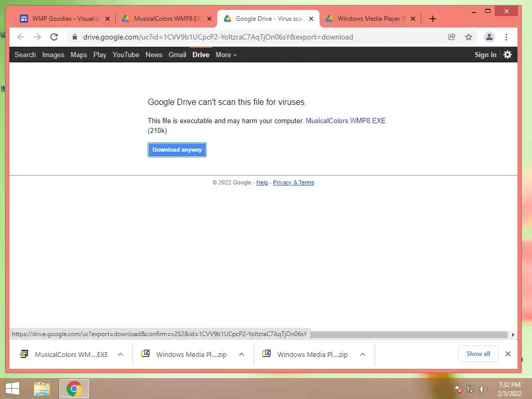Switch to MusicalColors WMP8.EXE tab
Screen dimensions: 532x399
(x=166, y=19)
